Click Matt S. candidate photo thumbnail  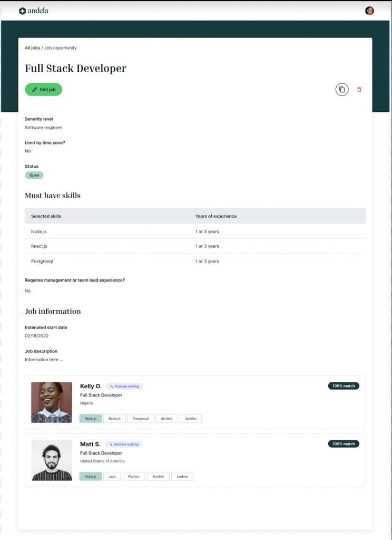(51, 461)
